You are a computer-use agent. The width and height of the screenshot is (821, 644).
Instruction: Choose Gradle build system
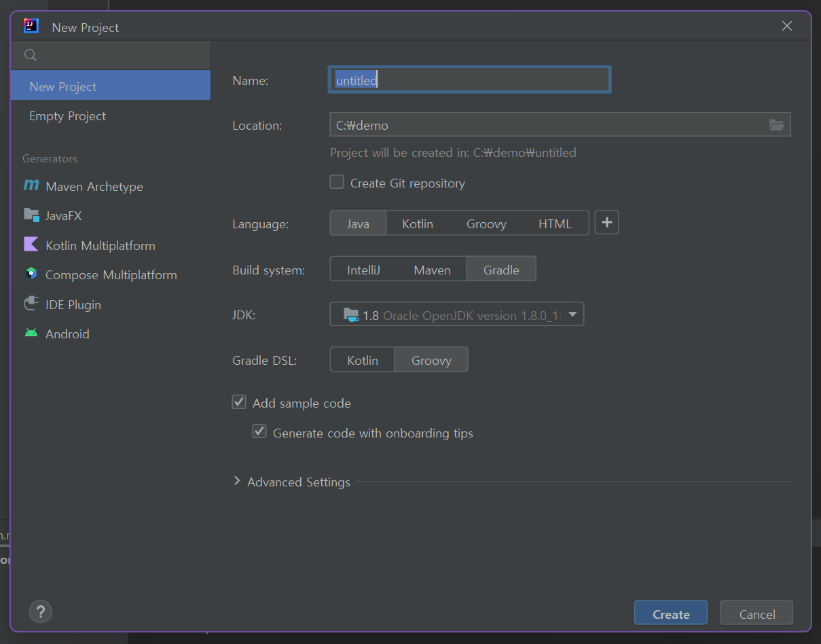point(501,270)
